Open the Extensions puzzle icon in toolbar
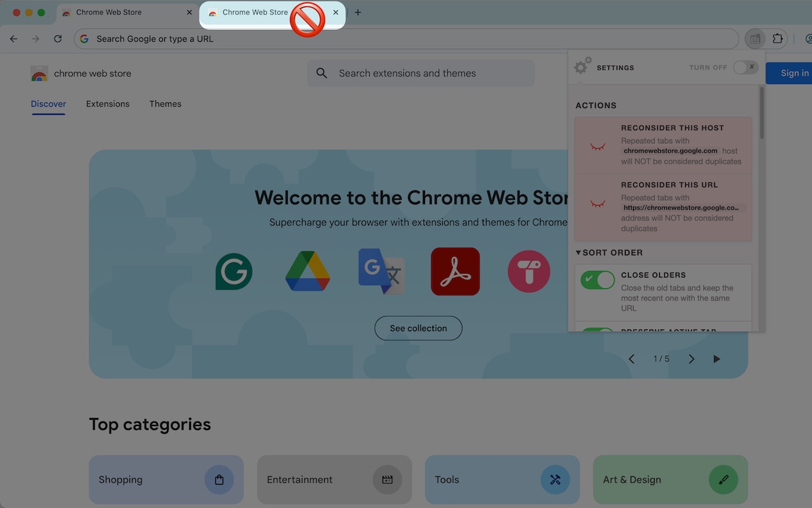The height and width of the screenshot is (508, 812). pyautogui.click(x=778, y=39)
